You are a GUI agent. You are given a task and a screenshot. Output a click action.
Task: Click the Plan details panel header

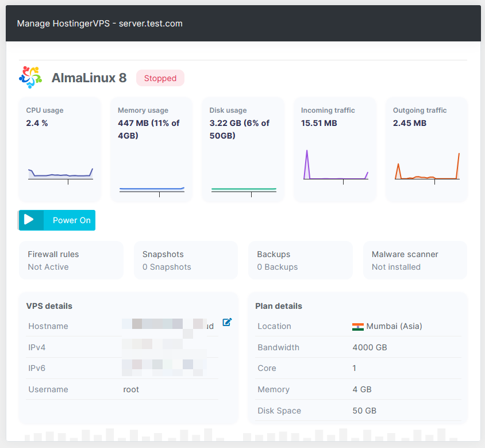(x=279, y=306)
